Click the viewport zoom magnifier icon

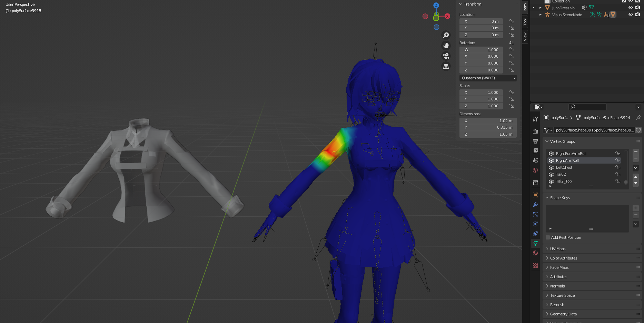pos(446,35)
